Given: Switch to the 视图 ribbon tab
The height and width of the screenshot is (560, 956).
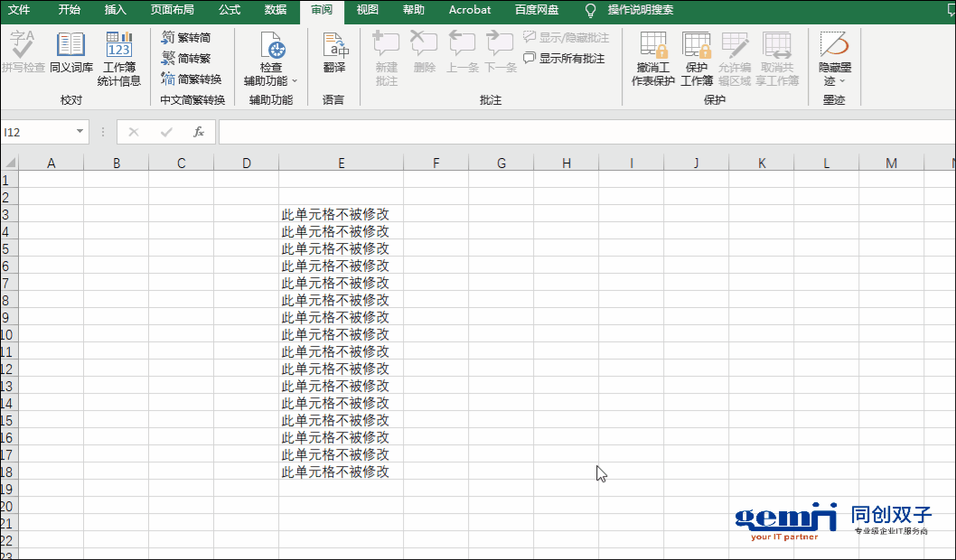Looking at the screenshot, I should [x=368, y=10].
